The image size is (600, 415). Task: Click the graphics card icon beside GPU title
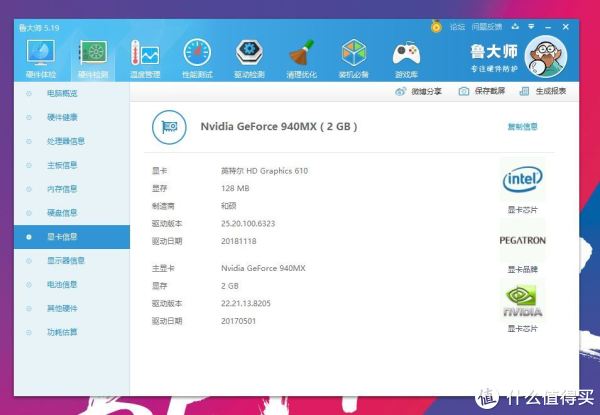169,127
